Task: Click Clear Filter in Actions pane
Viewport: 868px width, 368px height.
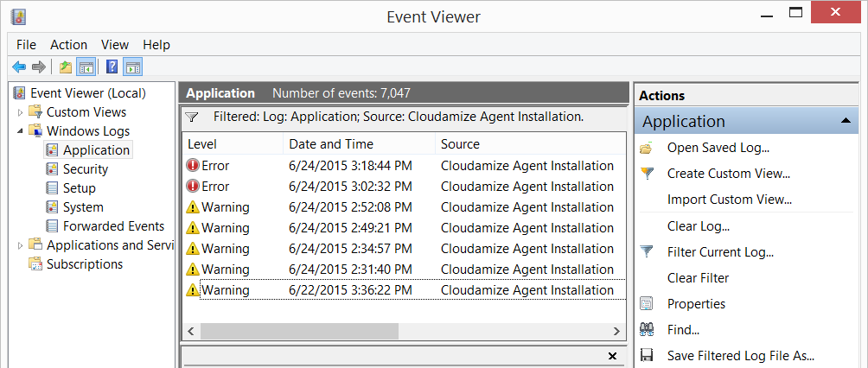Action: coord(698,278)
